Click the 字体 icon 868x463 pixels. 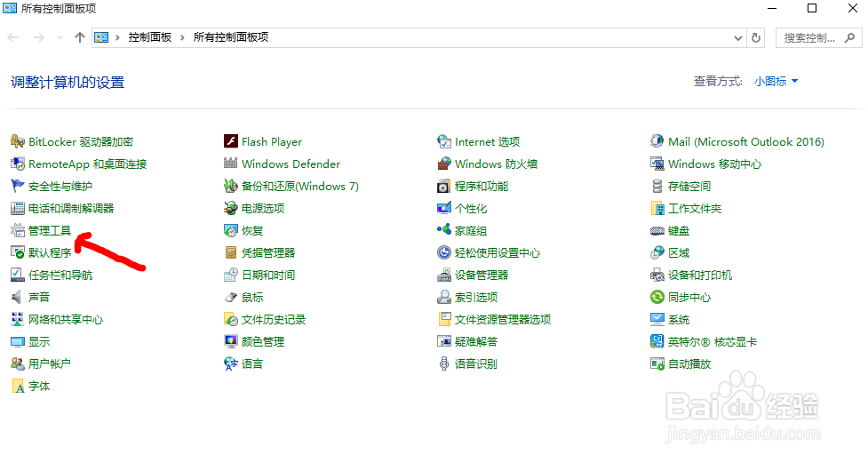click(x=18, y=386)
